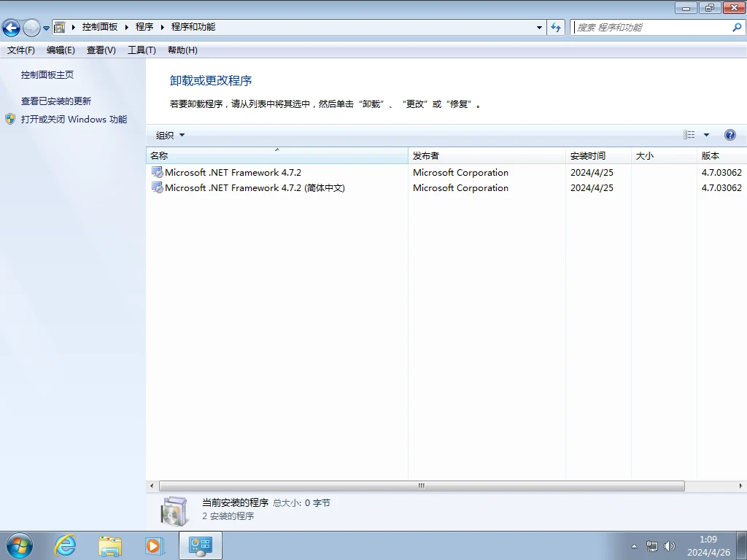The image size is (747, 560).
Task: Click 2024/4/25 date of 简体中文 row
Action: pos(592,187)
